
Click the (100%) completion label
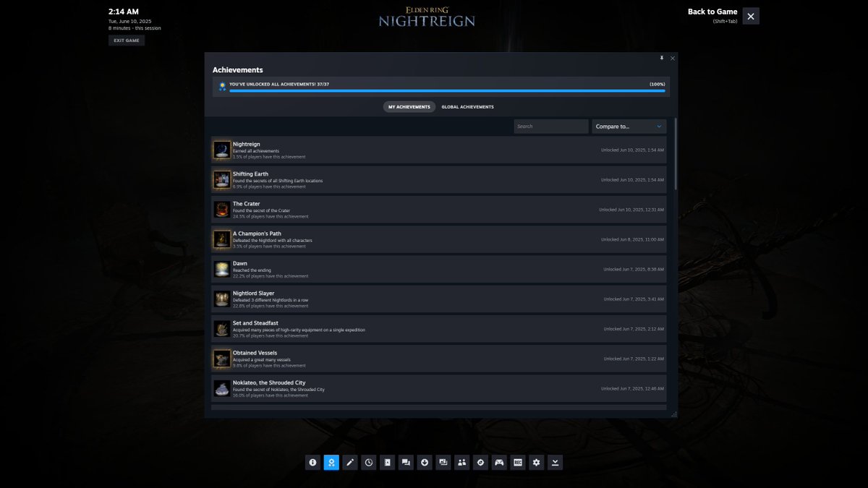pyautogui.click(x=658, y=84)
